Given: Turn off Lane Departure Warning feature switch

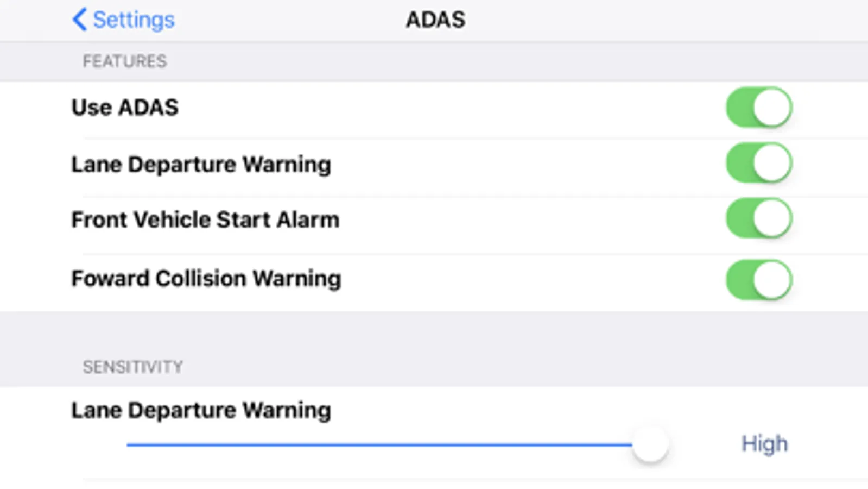Looking at the screenshot, I should (758, 163).
